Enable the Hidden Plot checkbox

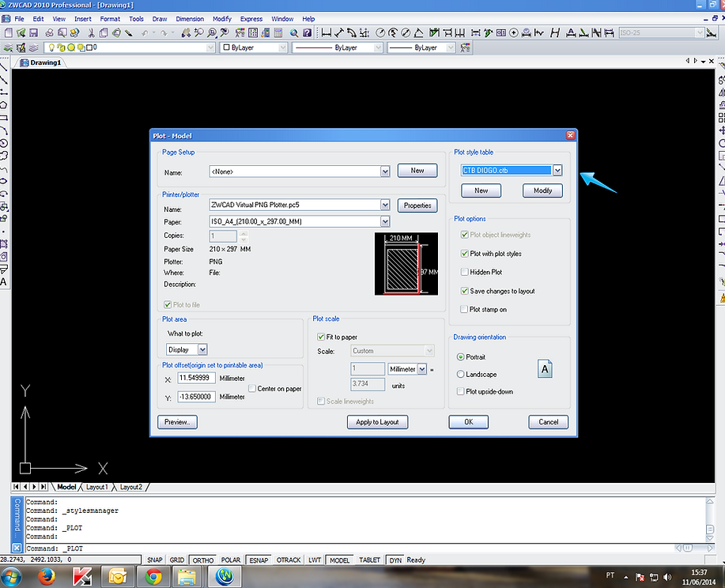coord(465,272)
